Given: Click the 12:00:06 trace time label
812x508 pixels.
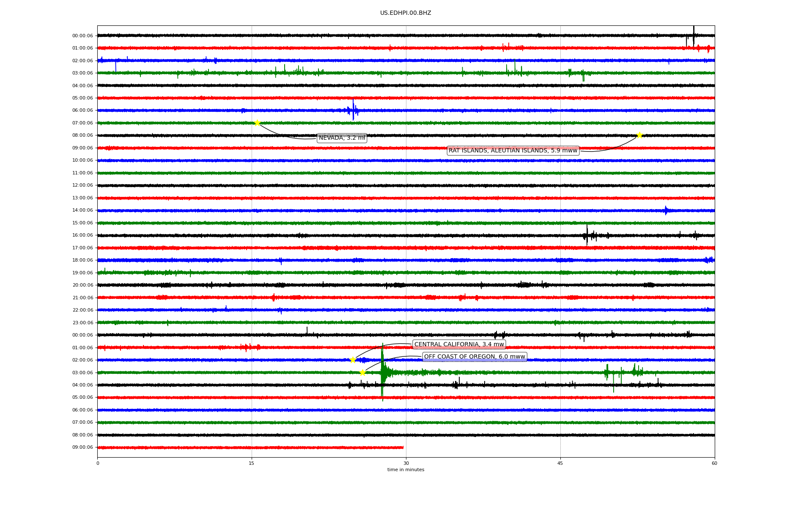Looking at the screenshot, I should pyautogui.click(x=82, y=185).
